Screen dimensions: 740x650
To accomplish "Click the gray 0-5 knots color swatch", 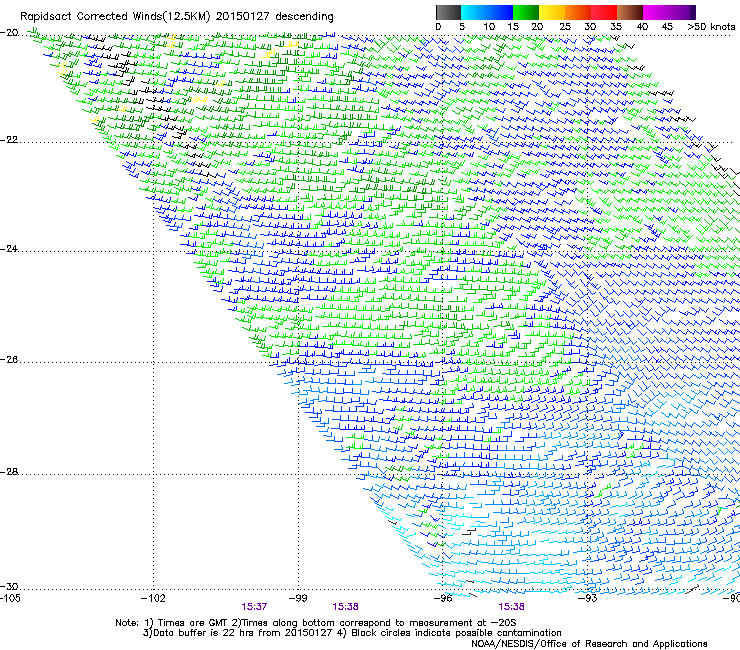I will 448,12.
